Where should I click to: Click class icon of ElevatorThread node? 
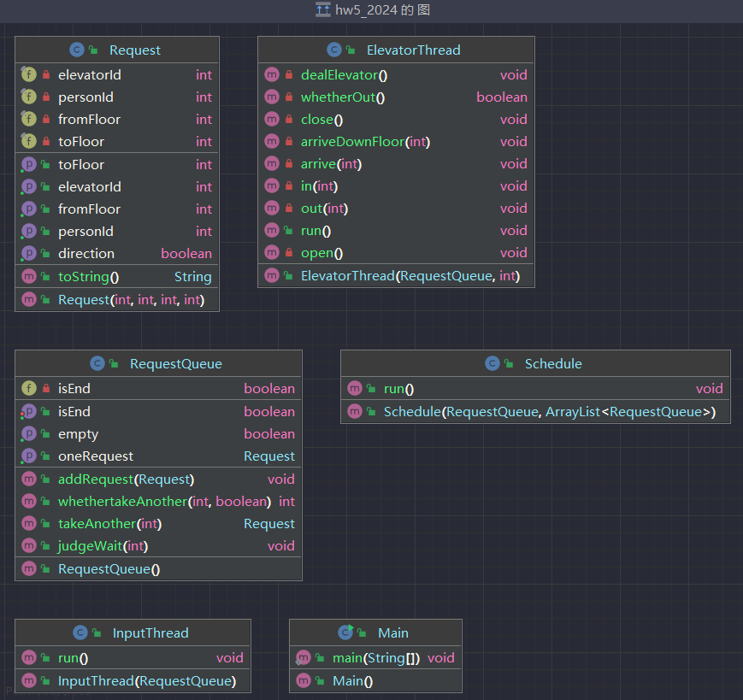(x=334, y=50)
